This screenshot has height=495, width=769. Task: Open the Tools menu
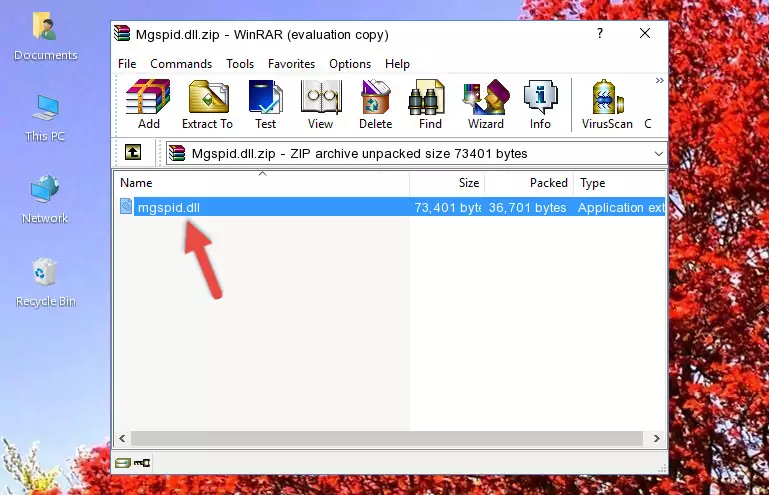(x=240, y=64)
